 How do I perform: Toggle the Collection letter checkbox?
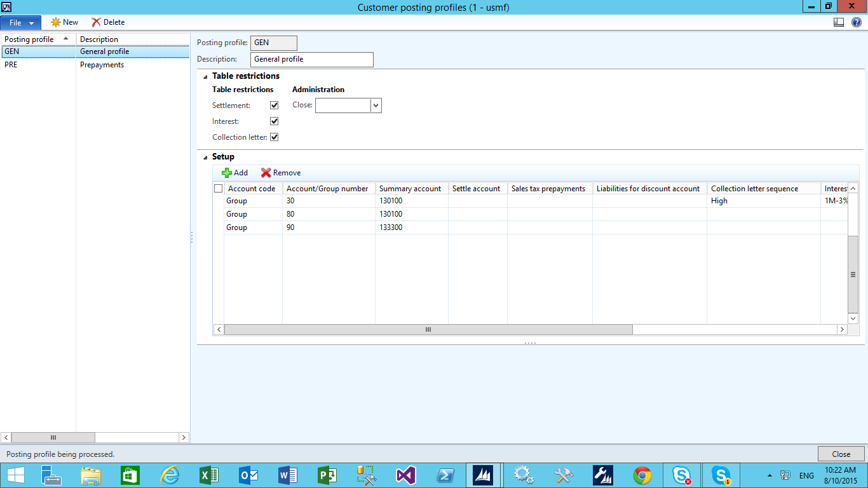(275, 137)
